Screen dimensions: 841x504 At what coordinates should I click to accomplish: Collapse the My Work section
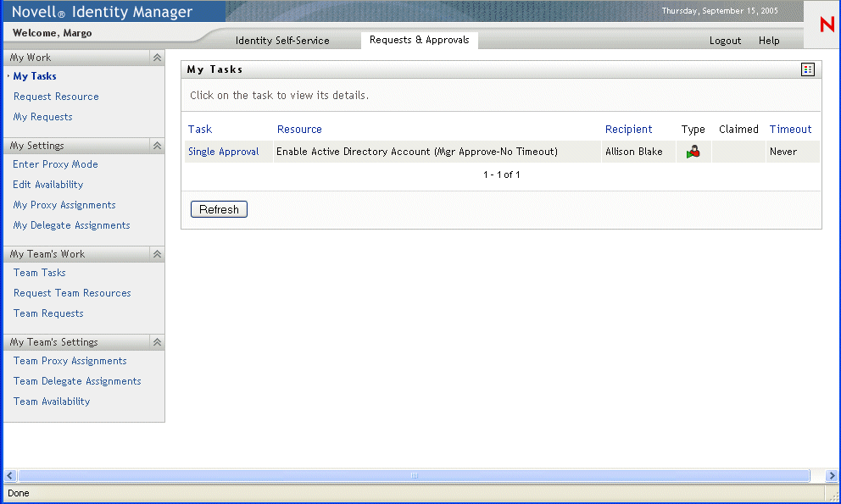(x=157, y=58)
